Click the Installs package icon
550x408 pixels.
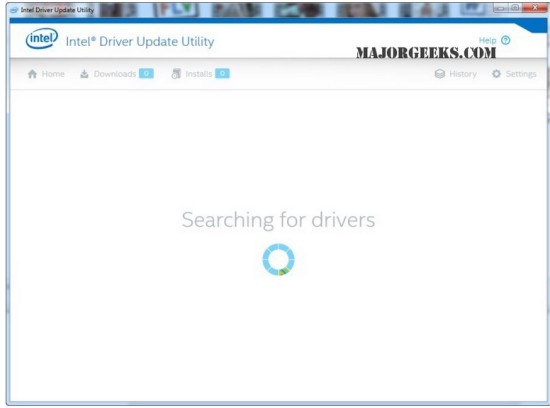(x=176, y=74)
